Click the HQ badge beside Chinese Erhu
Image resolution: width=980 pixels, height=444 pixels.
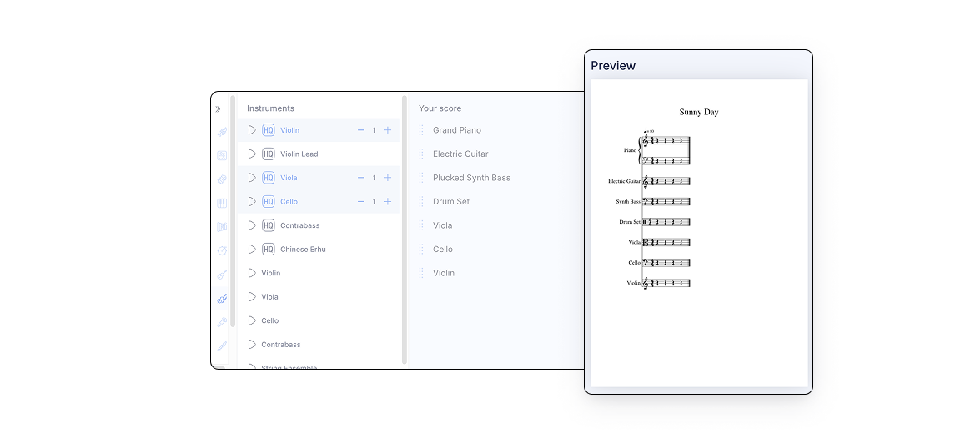click(x=268, y=250)
